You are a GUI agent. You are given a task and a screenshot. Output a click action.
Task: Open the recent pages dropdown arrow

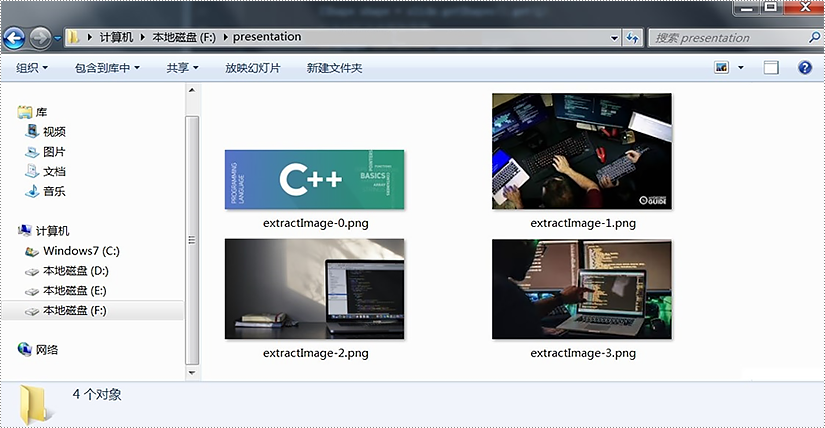[57, 38]
